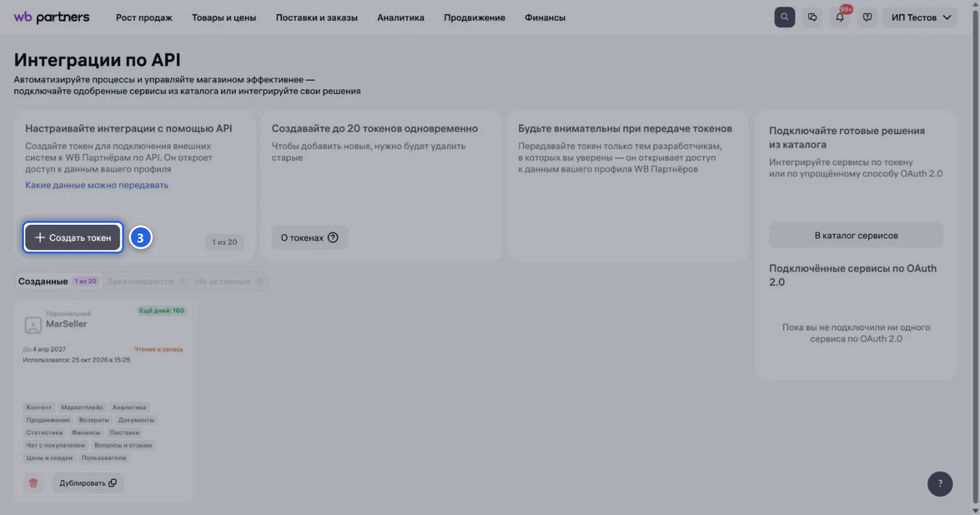Open the chat messages icon in the header
Image resolution: width=980 pixels, height=515 pixels.
tap(812, 17)
